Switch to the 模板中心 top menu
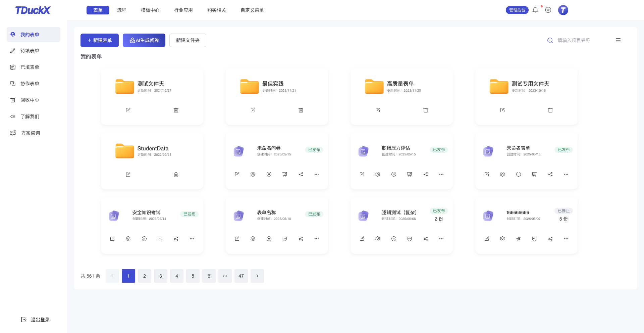The image size is (644, 333). (x=150, y=10)
